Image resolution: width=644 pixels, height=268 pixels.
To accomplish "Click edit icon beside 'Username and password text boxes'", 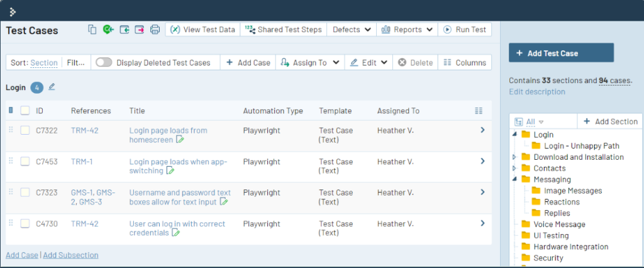I will pyautogui.click(x=224, y=202).
